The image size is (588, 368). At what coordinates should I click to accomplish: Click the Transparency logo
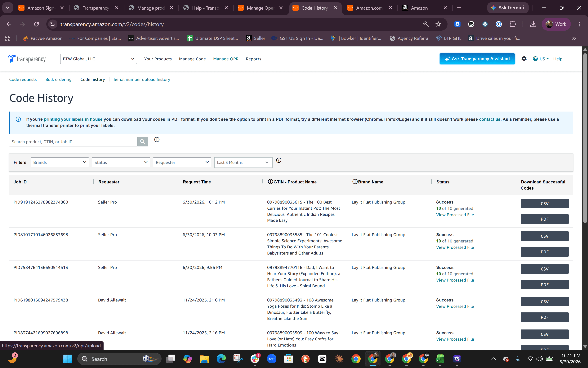[x=27, y=59]
